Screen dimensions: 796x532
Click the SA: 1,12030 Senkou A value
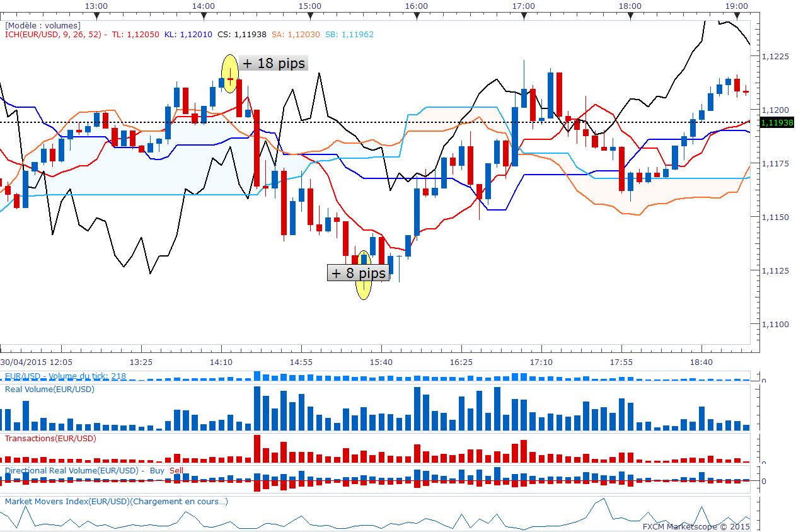pos(296,35)
